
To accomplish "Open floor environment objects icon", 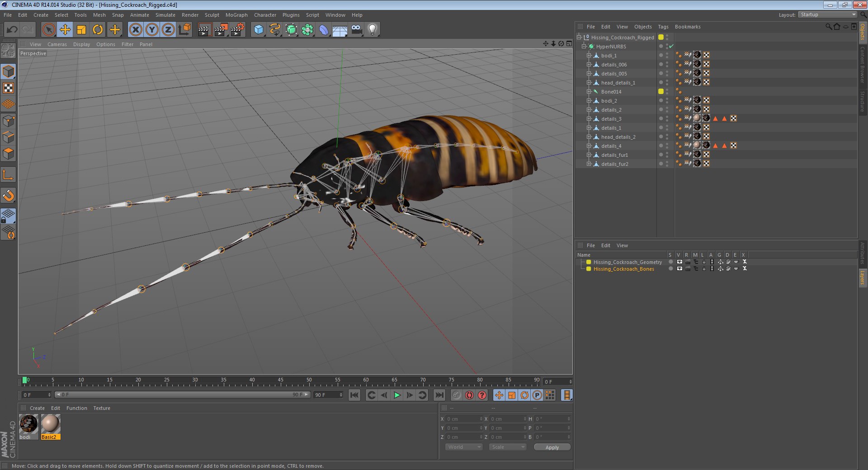I will [340, 30].
